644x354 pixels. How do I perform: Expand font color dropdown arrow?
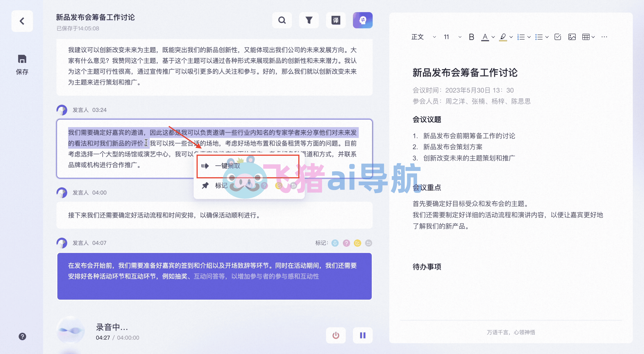(493, 37)
